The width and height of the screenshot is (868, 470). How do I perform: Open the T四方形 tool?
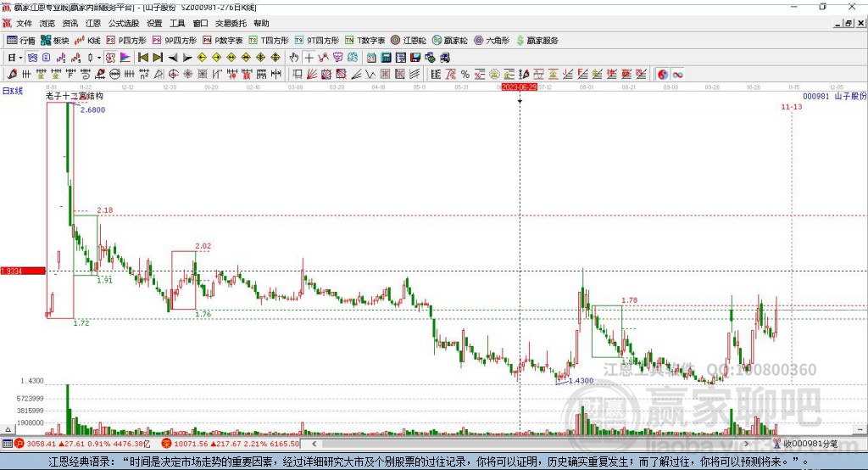point(269,41)
